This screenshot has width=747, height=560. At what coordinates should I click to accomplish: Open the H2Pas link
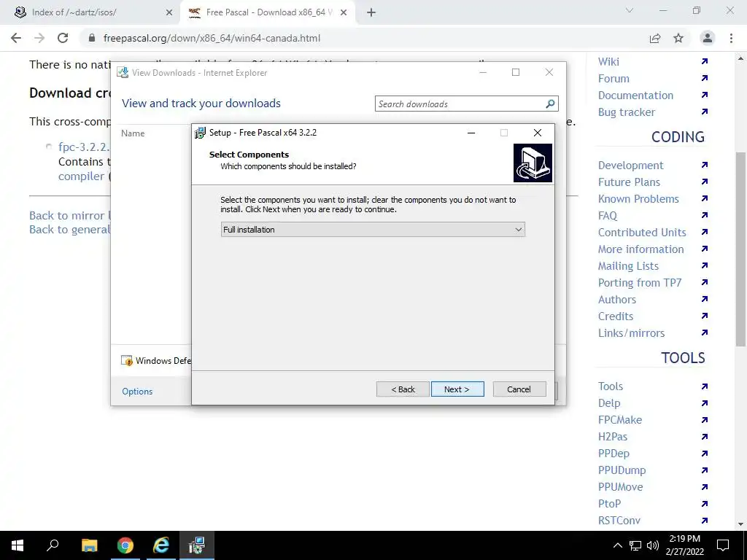point(613,437)
